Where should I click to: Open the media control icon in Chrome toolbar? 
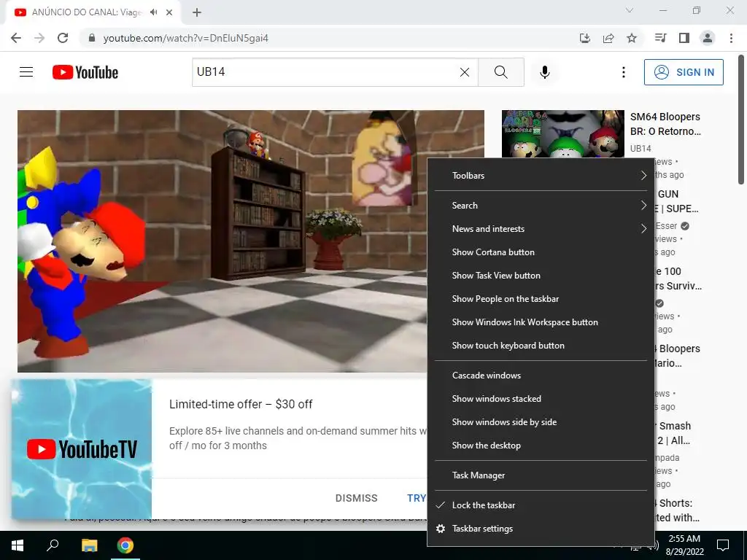[x=660, y=38]
